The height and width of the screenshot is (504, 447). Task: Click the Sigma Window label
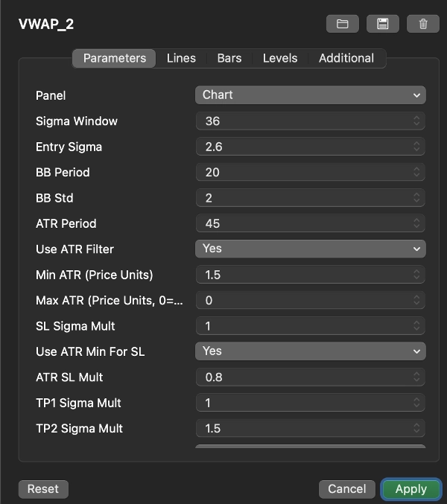pyautogui.click(x=77, y=121)
